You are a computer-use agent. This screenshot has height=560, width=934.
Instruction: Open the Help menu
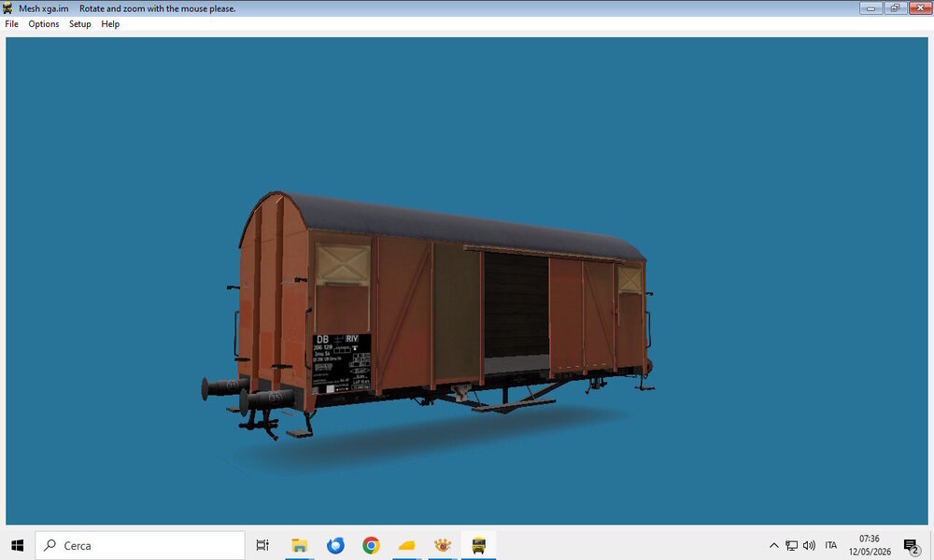[110, 24]
